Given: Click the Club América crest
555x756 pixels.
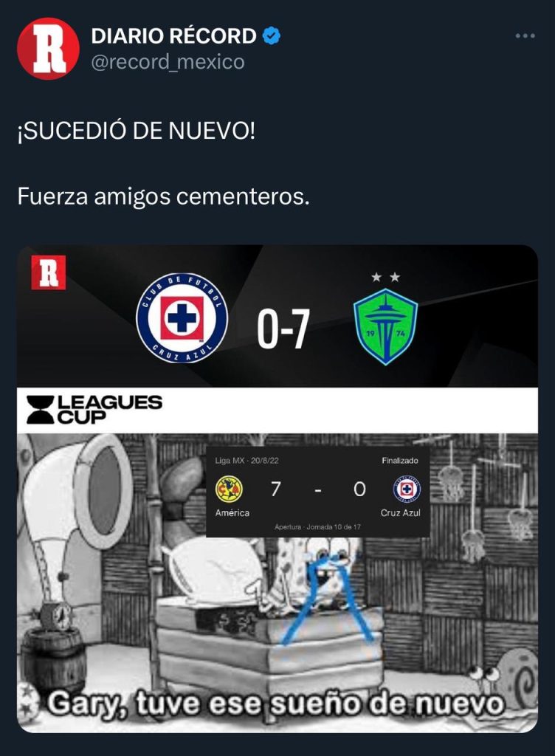Looking at the screenshot, I should point(229,489).
